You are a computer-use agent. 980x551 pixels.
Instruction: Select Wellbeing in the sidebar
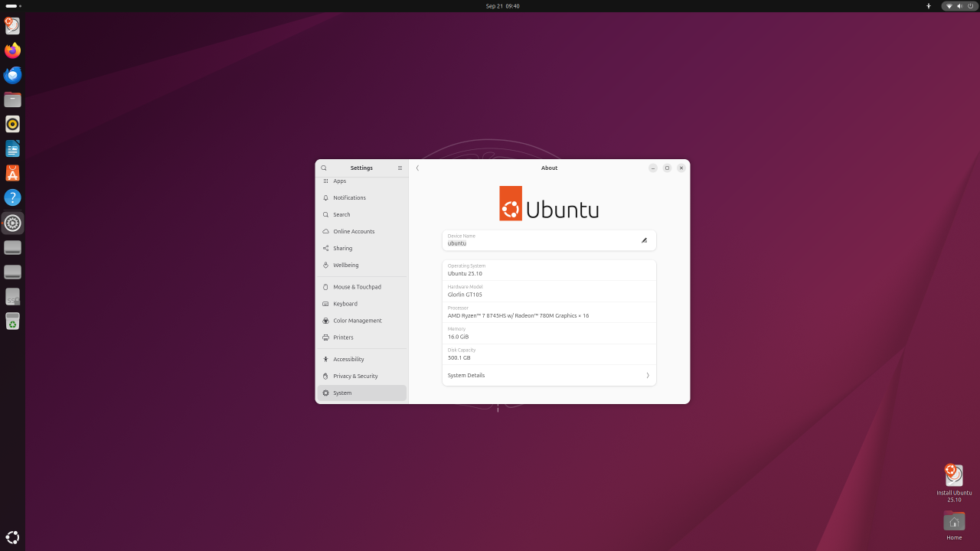(x=362, y=266)
